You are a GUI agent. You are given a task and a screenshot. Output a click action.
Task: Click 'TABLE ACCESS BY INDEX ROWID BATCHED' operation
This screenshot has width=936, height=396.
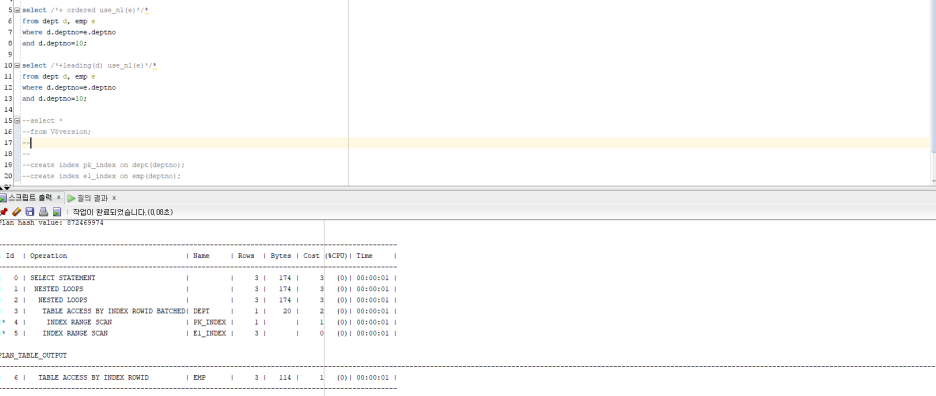click(114, 311)
